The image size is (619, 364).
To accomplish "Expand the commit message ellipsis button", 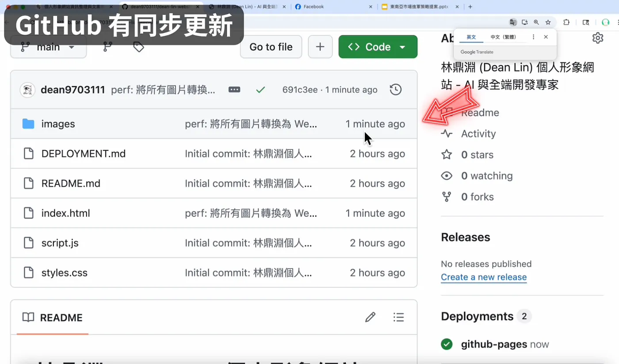I will click(234, 90).
